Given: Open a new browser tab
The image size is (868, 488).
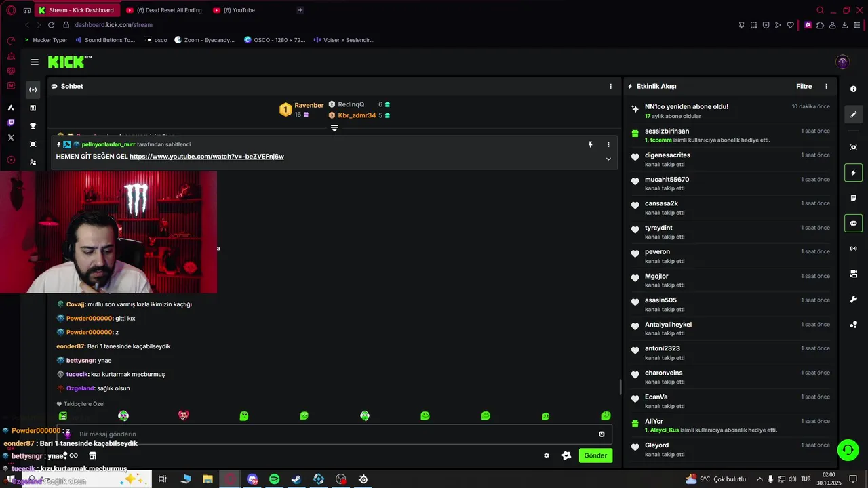Looking at the screenshot, I should (300, 10).
